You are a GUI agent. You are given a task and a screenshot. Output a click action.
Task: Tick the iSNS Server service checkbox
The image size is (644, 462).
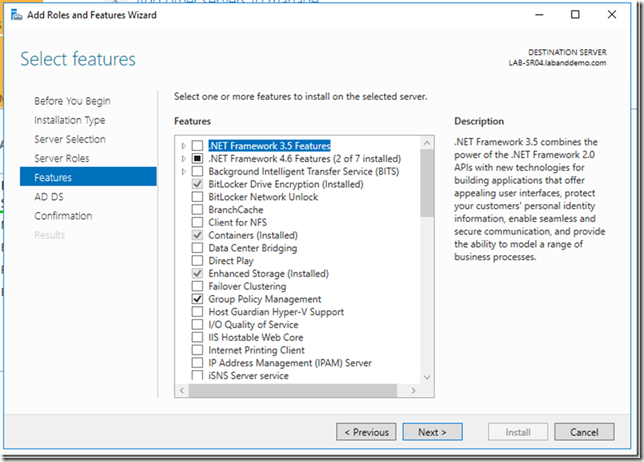(x=198, y=375)
